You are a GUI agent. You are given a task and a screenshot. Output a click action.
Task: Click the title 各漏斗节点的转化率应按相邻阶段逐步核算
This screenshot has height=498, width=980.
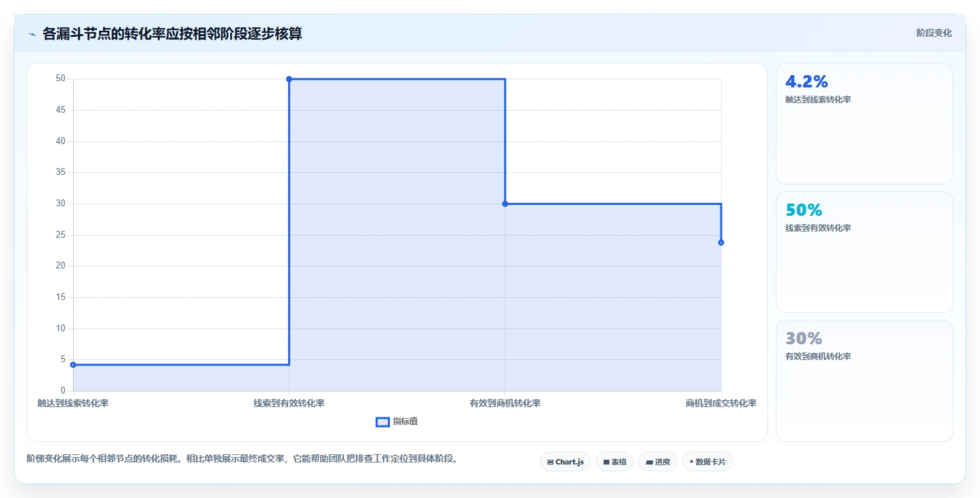tap(172, 33)
